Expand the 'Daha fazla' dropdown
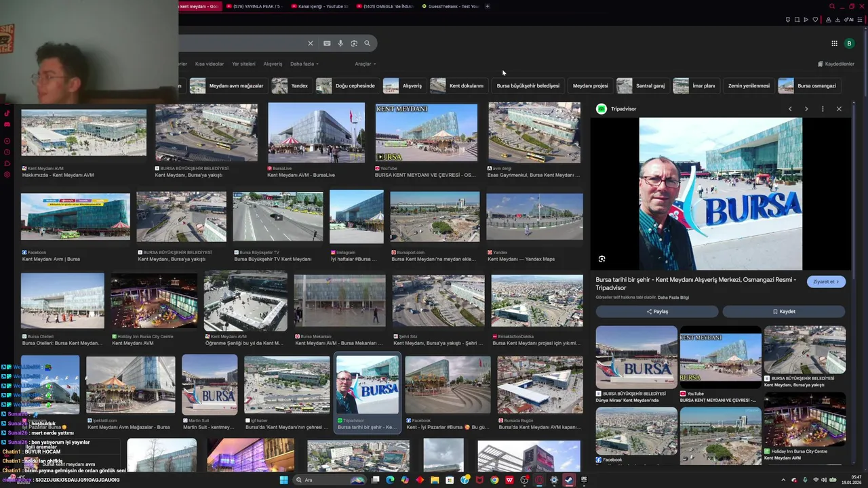Viewport: 868px width, 488px height. [304, 64]
